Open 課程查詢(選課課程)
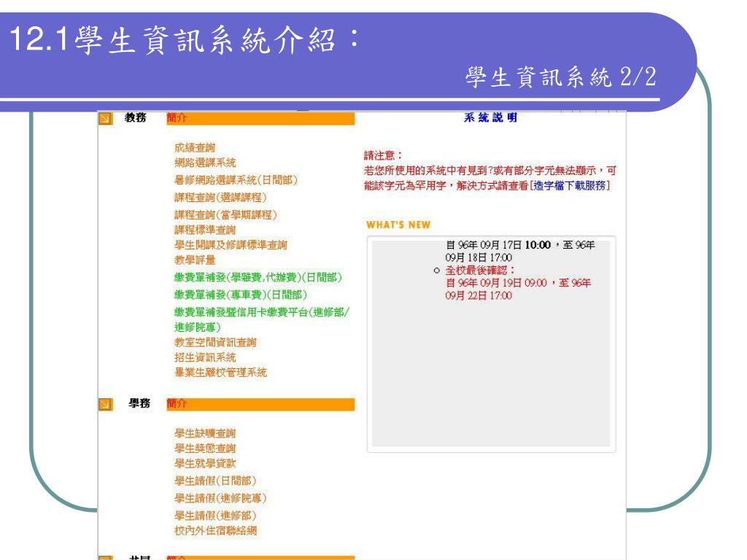This screenshot has width=747, height=560. [220, 197]
